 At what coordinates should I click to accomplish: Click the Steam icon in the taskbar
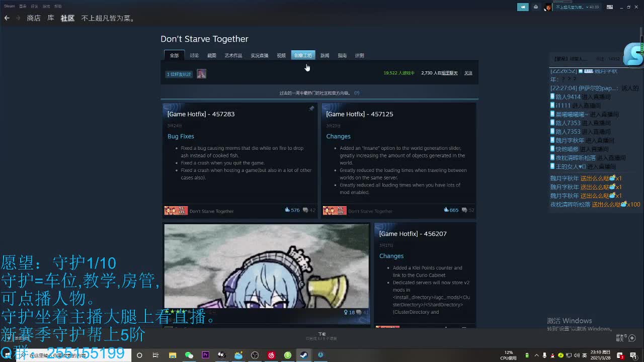coord(304,355)
